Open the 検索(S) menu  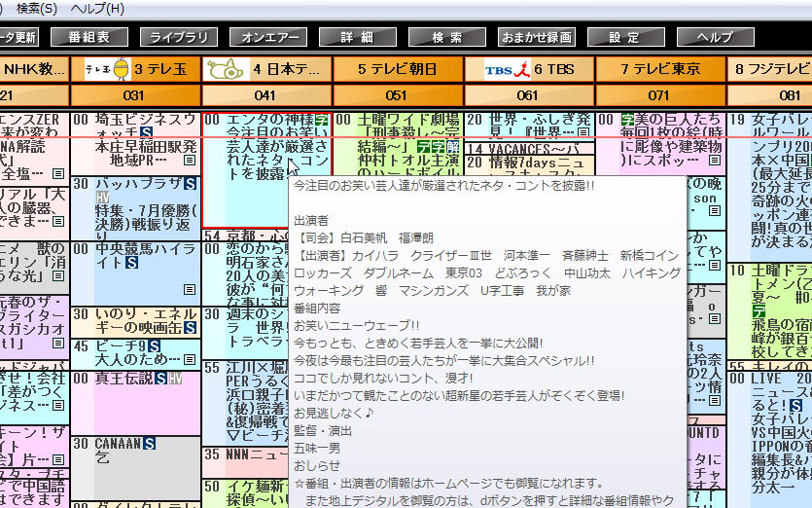click(x=37, y=9)
